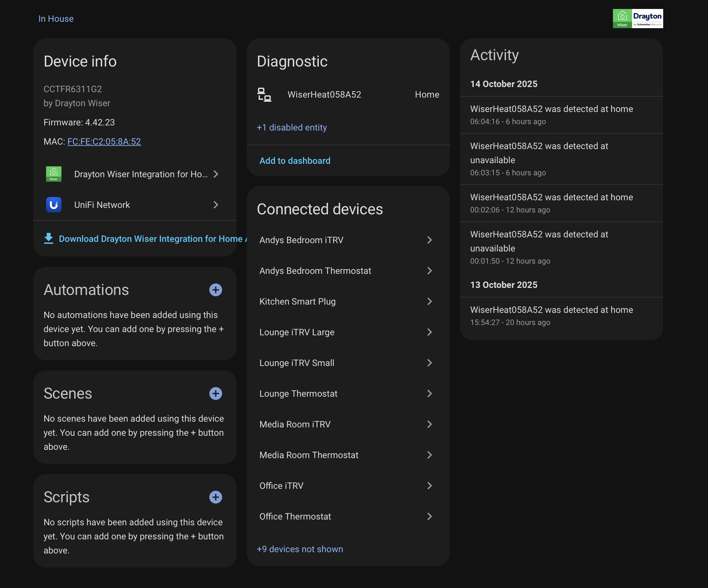Open Office iTRV device
The image size is (708, 588).
pos(348,486)
